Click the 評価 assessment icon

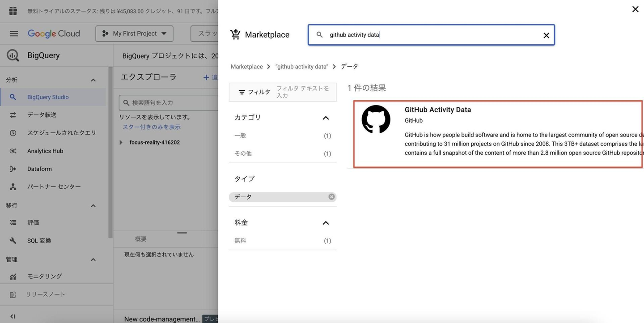[x=13, y=222]
